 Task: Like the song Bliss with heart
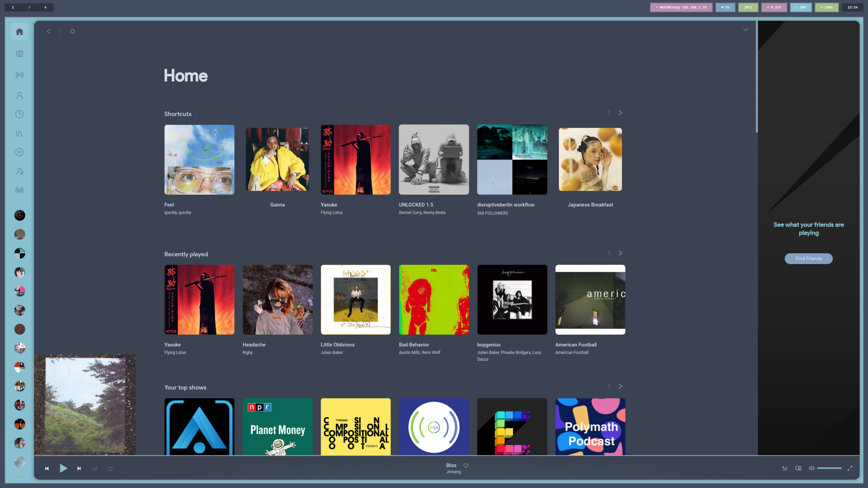pyautogui.click(x=466, y=465)
